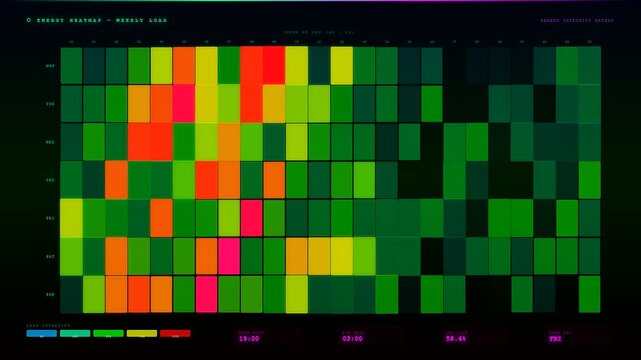Image resolution: width=641 pixels, height=360 pixels.
Task: Select the yellow Saturday hour 12 cell
Action: [341, 257]
